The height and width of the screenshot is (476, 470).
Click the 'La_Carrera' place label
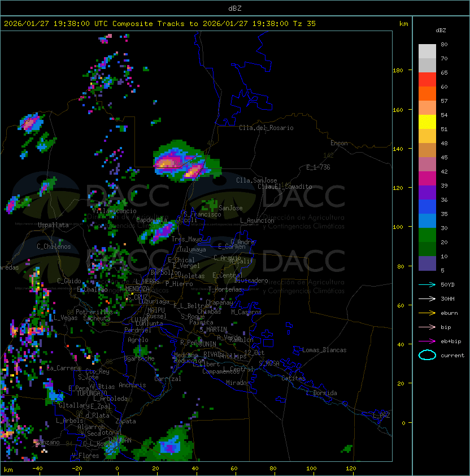pos(63,368)
